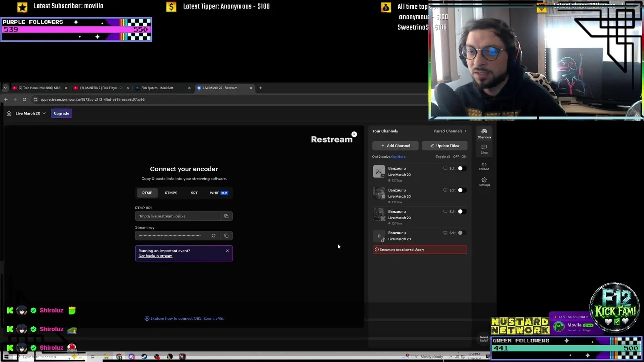Image resolution: width=644 pixels, height=362 pixels.
Task: Edit the second Banzouru channel
Action: (452, 190)
